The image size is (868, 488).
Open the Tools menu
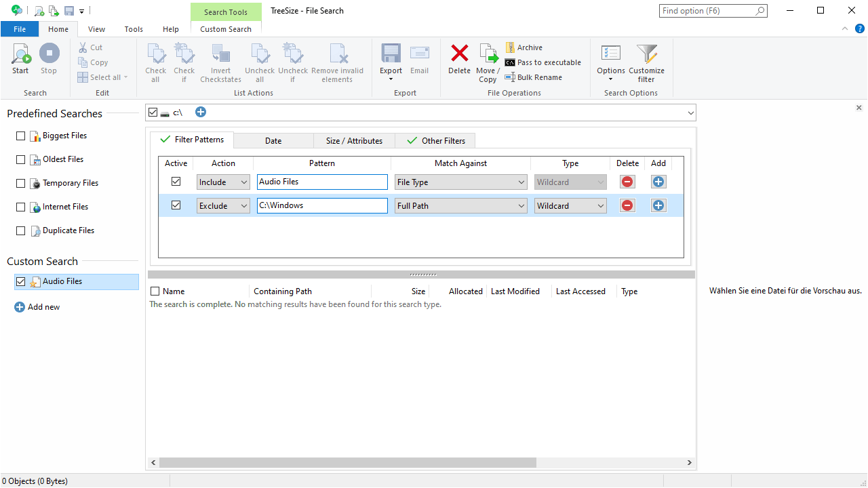point(133,29)
